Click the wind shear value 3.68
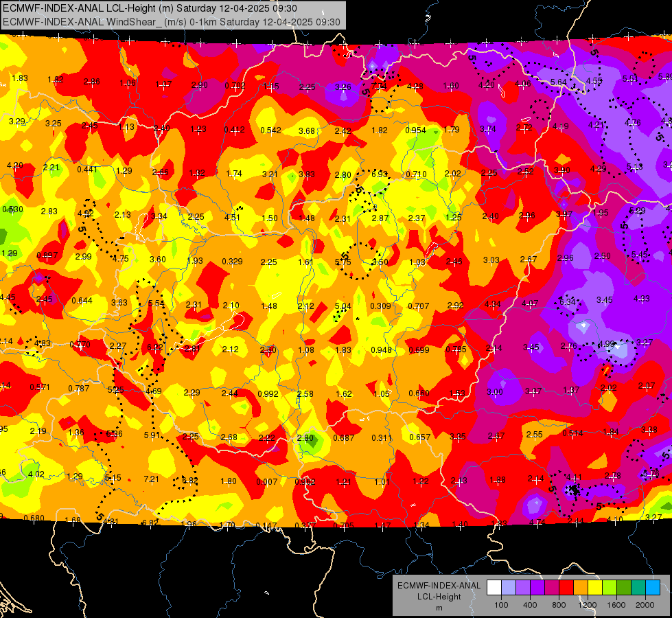 tap(307, 130)
